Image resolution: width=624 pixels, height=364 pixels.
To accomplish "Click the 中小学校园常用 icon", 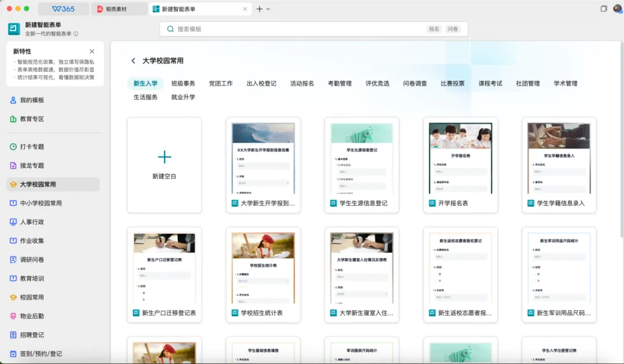I will [x=13, y=203].
